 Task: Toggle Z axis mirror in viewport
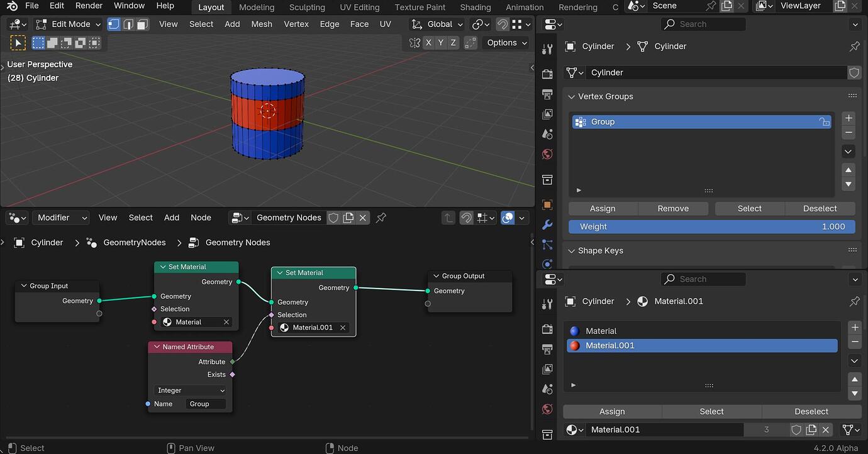[453, 43]
